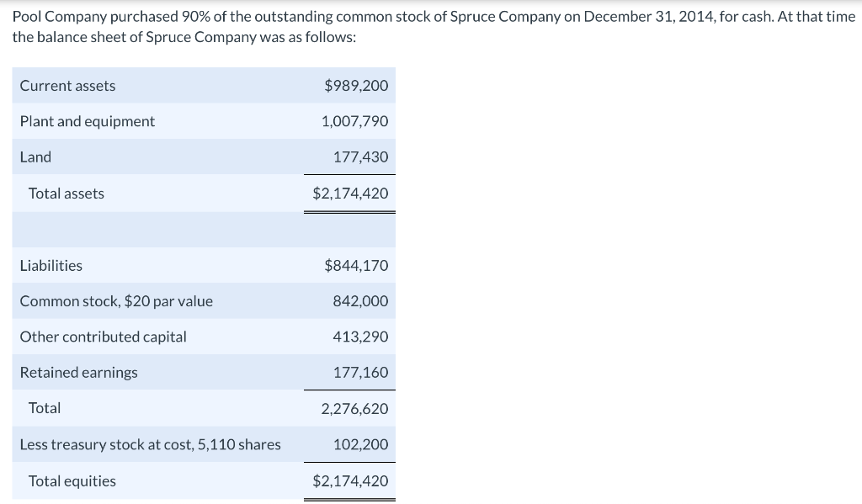
Task: Select the 2,276,620 total value
Action: pos(354,409)
